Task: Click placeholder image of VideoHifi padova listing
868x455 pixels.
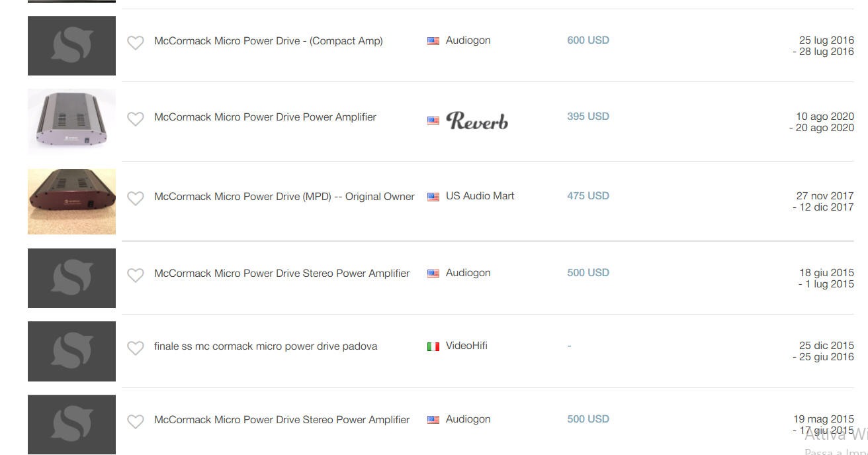Action: pyautogui.click(x=71, y=351)
